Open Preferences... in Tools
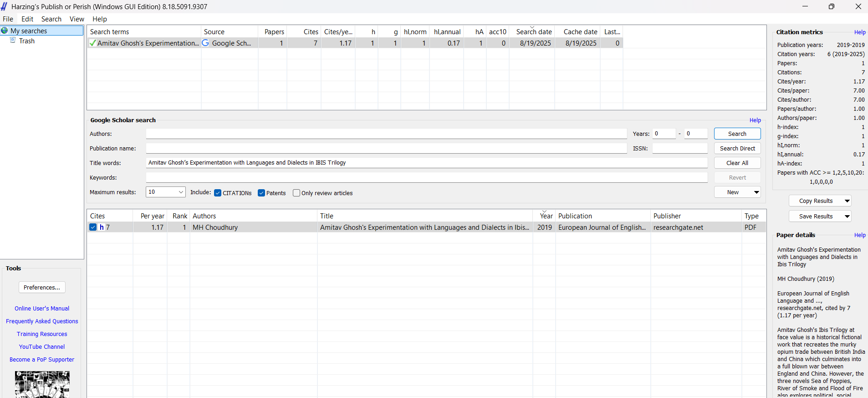Screen dimensions: 868x398 [42, 287]
